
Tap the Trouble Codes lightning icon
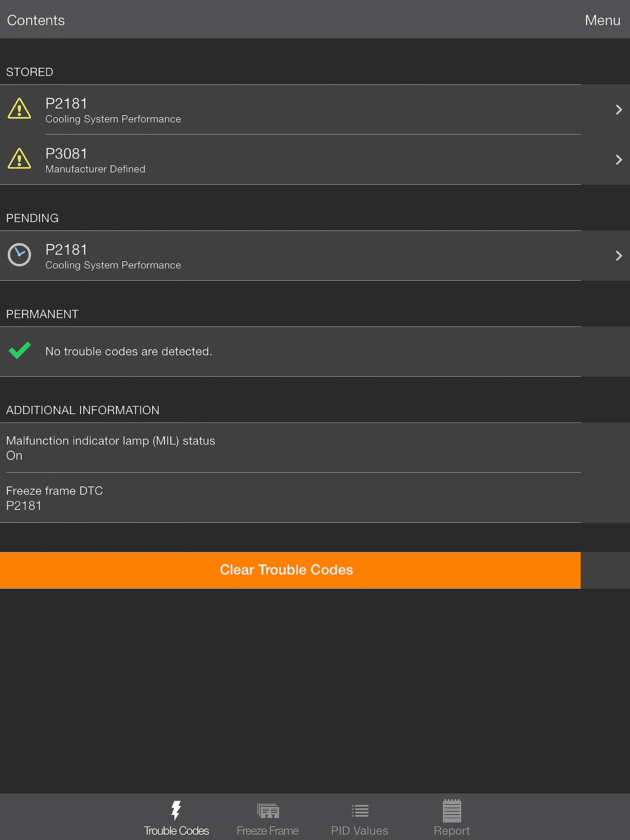[x=176, y=810]
